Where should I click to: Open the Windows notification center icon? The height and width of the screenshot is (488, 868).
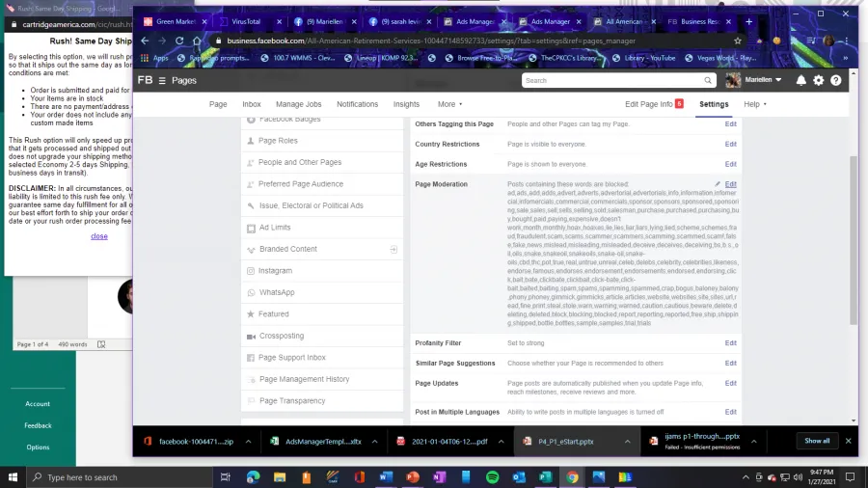pos(851,477)
